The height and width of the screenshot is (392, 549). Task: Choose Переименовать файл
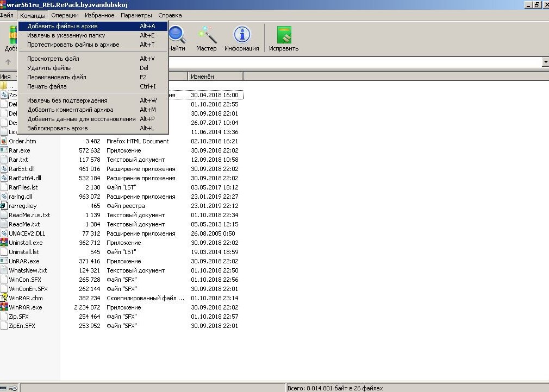pyautogui.click(x=93, y=77)
